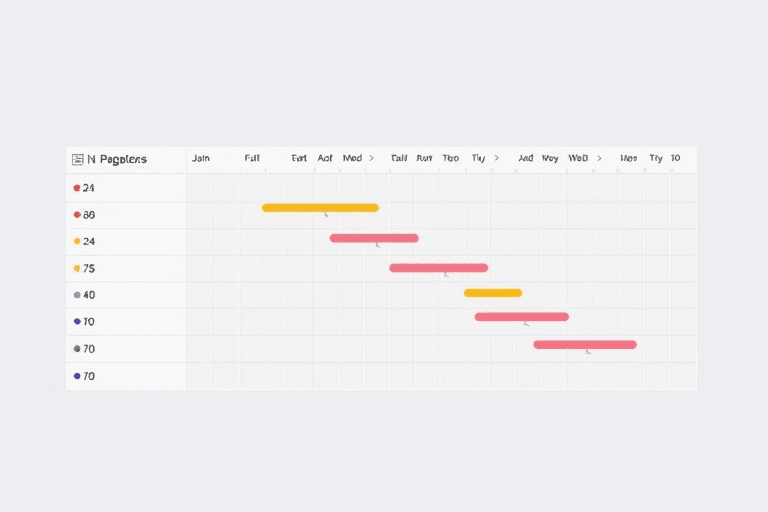Click the gray dot beside 40

click(77, 295)
